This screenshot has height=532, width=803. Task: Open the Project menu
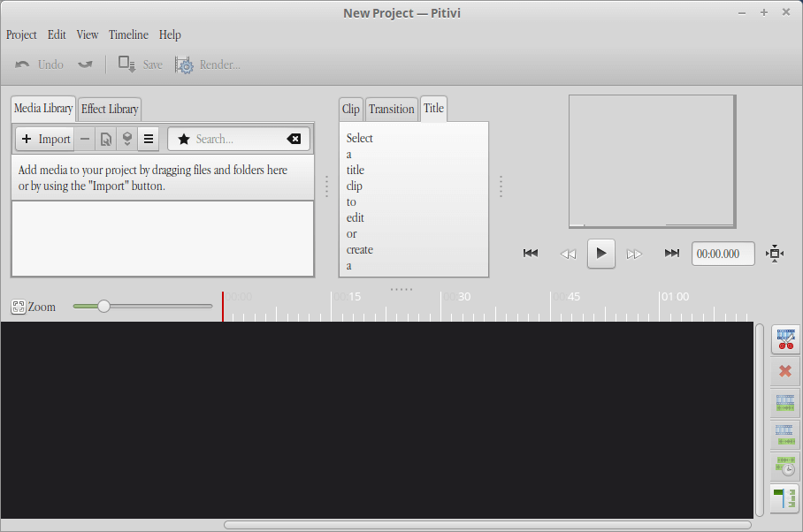coord(21,34)
